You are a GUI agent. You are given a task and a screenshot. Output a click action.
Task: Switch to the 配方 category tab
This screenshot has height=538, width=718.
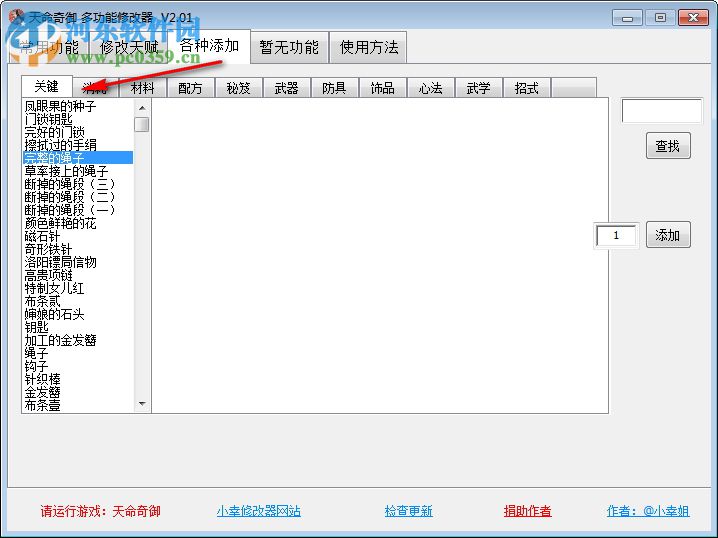click(190, 87)
